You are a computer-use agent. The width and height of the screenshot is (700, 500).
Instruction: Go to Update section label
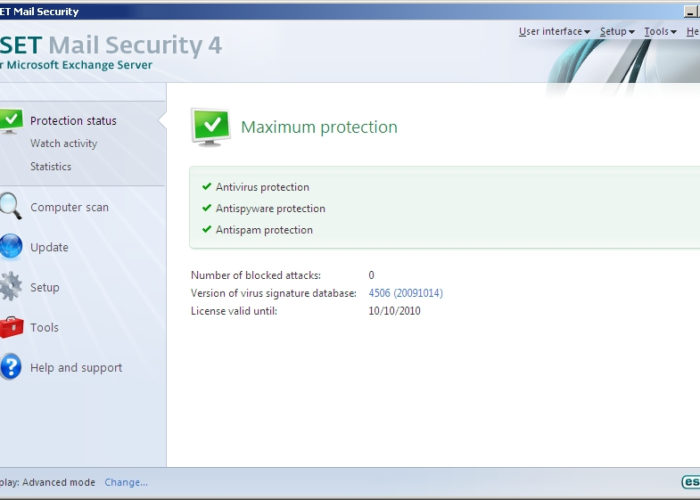49,247
